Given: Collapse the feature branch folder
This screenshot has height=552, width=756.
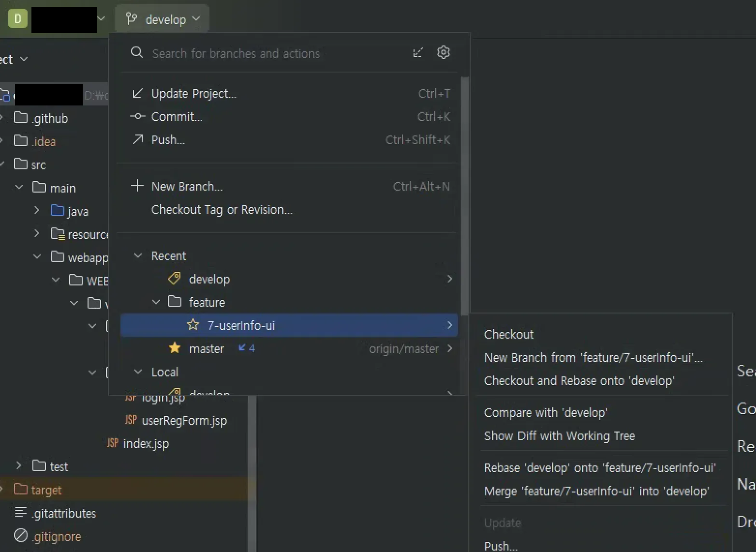Looking at the screenshot, I should pyautogui.click(x=156, y=302).
